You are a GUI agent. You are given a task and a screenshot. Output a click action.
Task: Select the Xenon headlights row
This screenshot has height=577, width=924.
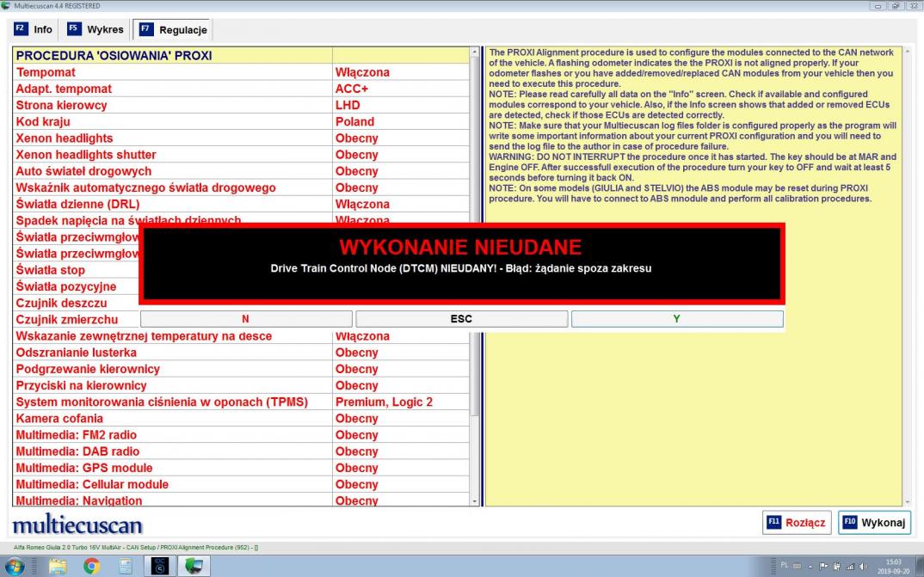241,138
